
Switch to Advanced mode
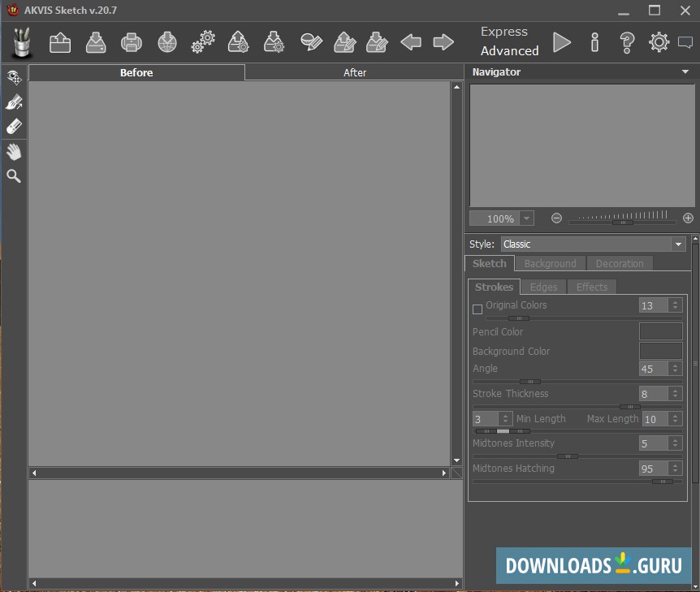pyautogui.click(x=509, y=50)
